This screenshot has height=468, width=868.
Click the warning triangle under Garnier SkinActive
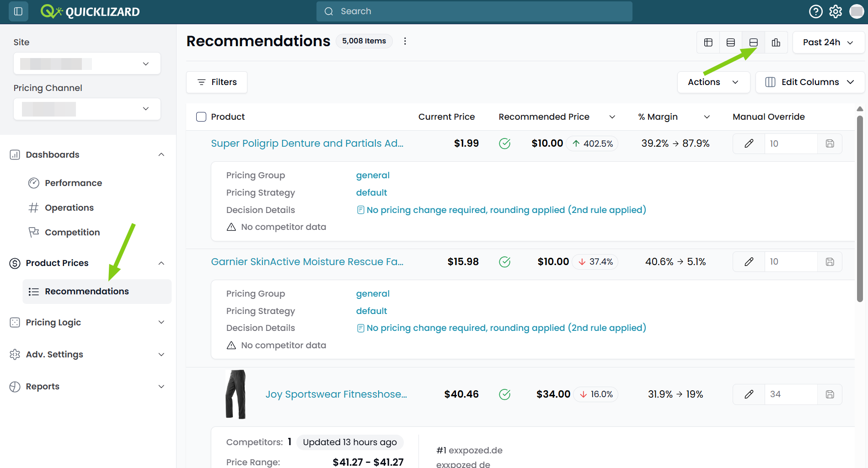[x=231, y=346]
